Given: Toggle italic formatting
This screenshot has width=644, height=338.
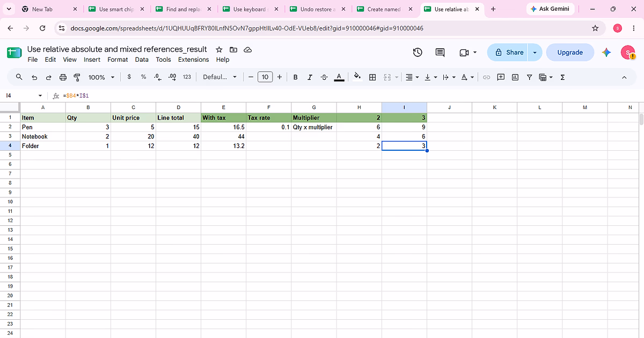Looking at the screenshot, I should [310, 77].
